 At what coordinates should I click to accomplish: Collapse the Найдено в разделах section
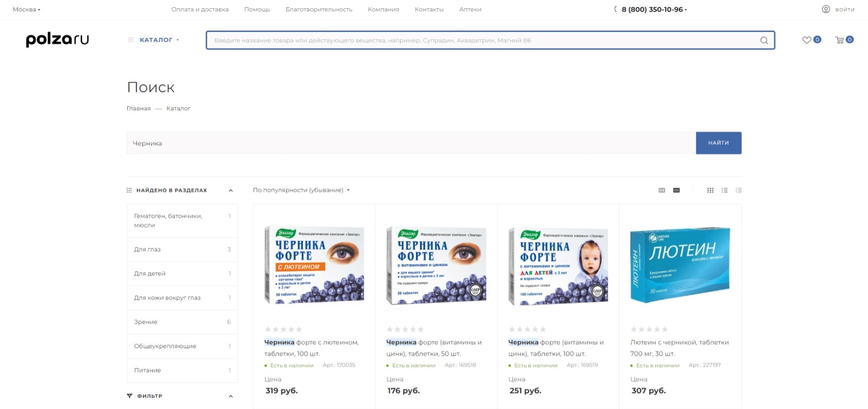[x=231, y=191]
